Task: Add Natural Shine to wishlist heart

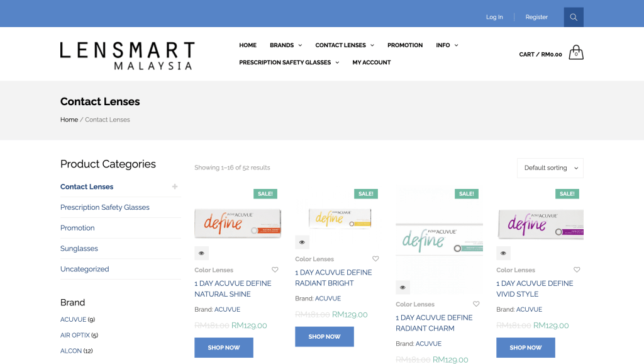Action: (275, 270)
